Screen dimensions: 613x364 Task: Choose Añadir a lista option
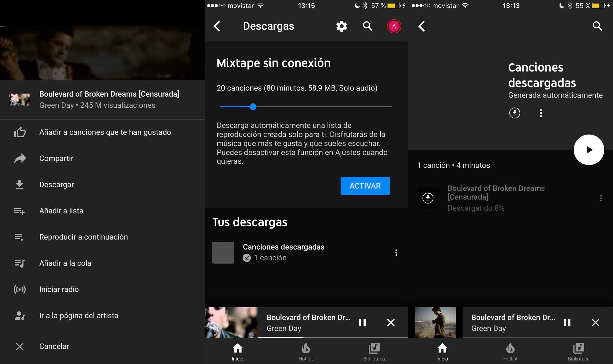[102, 211]
